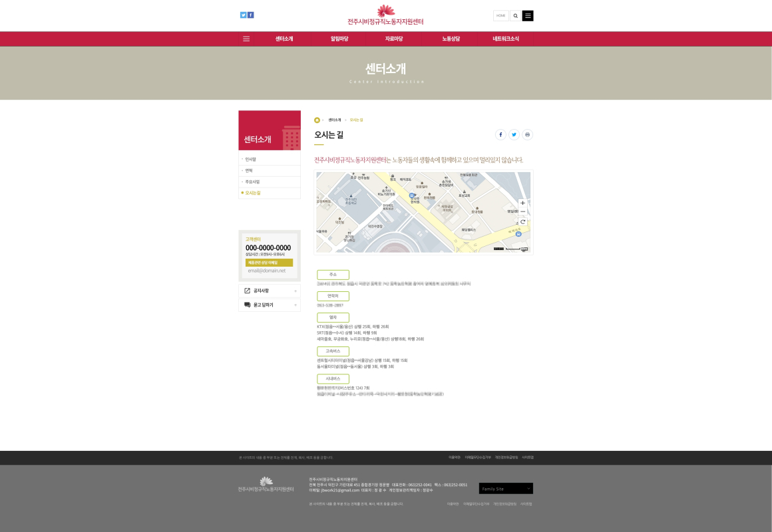This screenshot has height=532, width=772.
Task: Open the 자료마당 menu
Action: (394, 39)
